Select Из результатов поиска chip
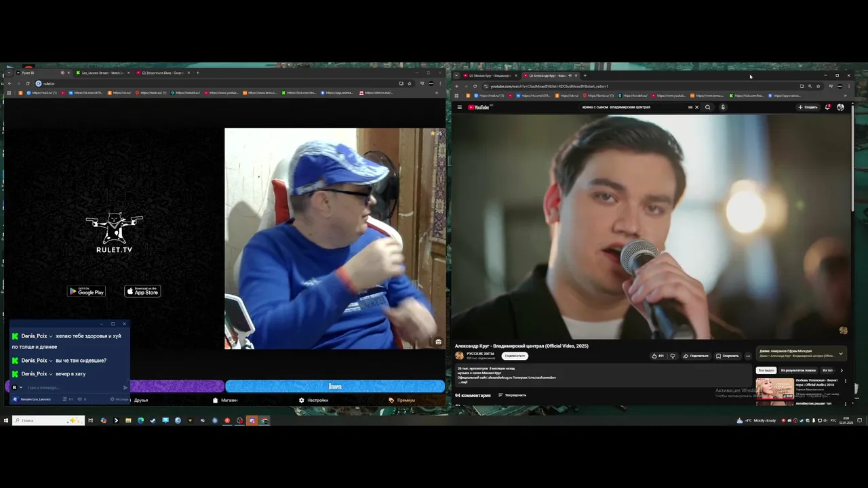This screenshot has height=488, width=868. point(798,370)
